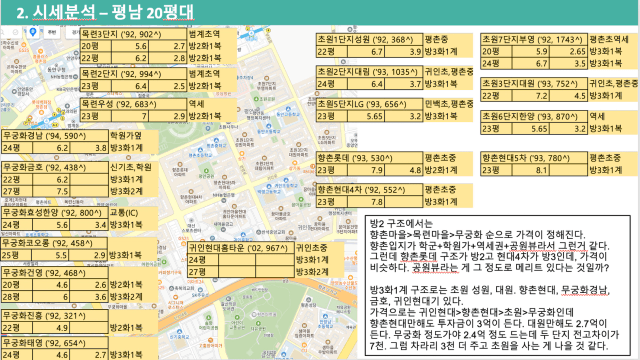Screen dimensions: 640x360
Task: Select the line 가격으로는 귀인현대>향촌현대>초원>무궁화인데
Action: [x=471, y=312]
